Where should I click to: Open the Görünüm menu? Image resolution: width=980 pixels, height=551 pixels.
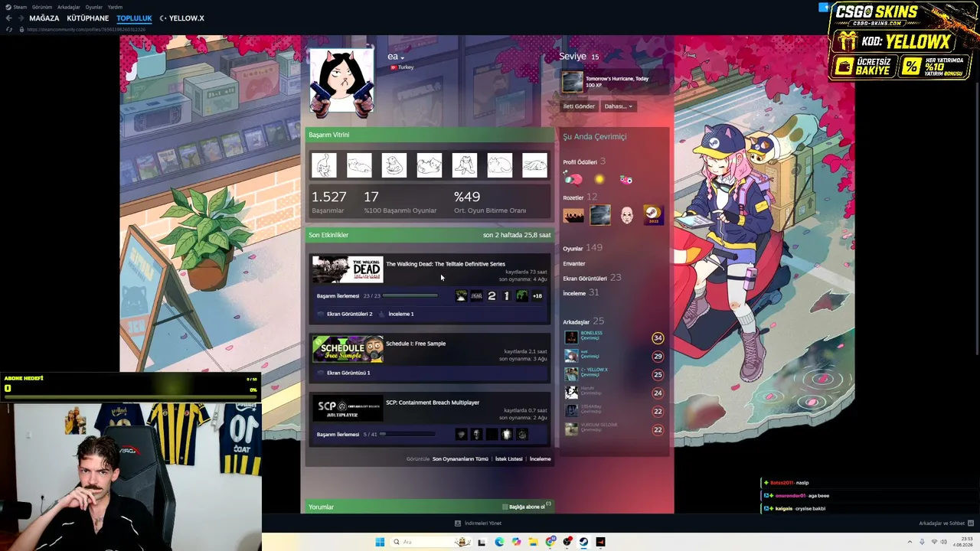coord(42,7)
